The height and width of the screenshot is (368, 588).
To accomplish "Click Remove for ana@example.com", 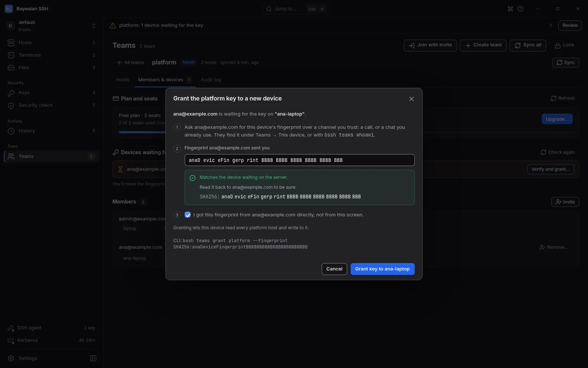I will pyautogui.click(x=554, y=248).
